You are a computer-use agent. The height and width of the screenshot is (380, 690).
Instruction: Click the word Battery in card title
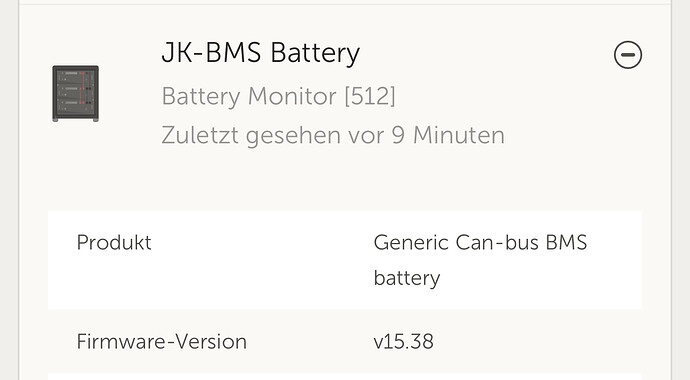[315, 53]
